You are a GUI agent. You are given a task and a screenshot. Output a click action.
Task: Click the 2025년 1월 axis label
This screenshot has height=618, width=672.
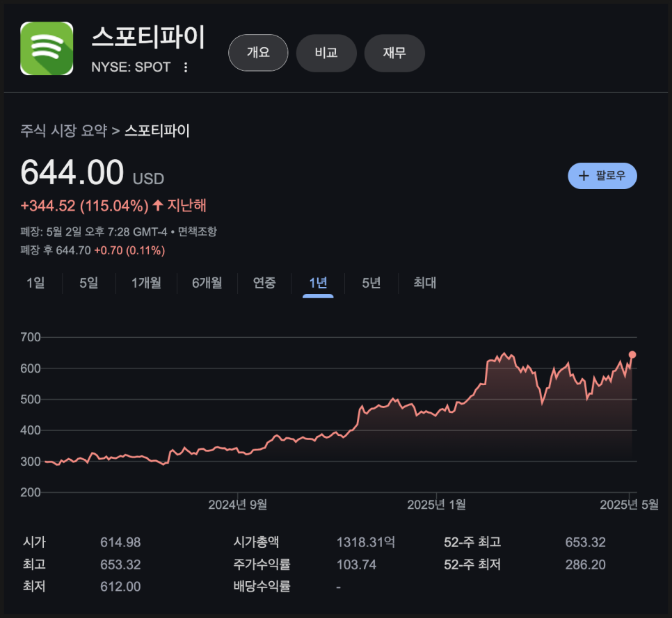pos(436,505)
